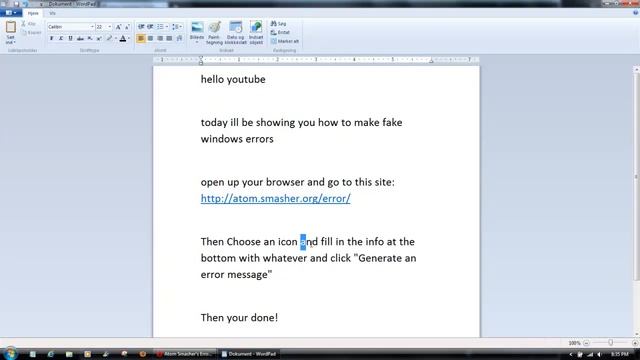
Task: Click the Copy (Kopier) button
Action: point(31,33)
